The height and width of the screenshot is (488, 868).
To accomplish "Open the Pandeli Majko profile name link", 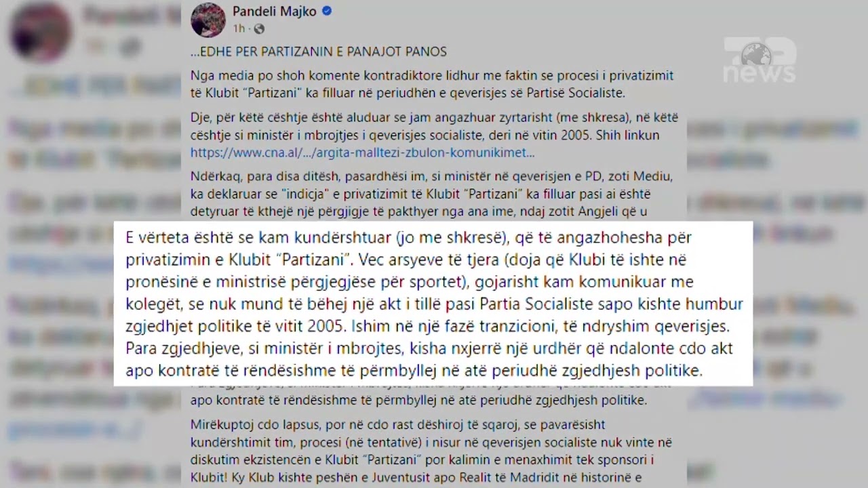I will 274,12.
